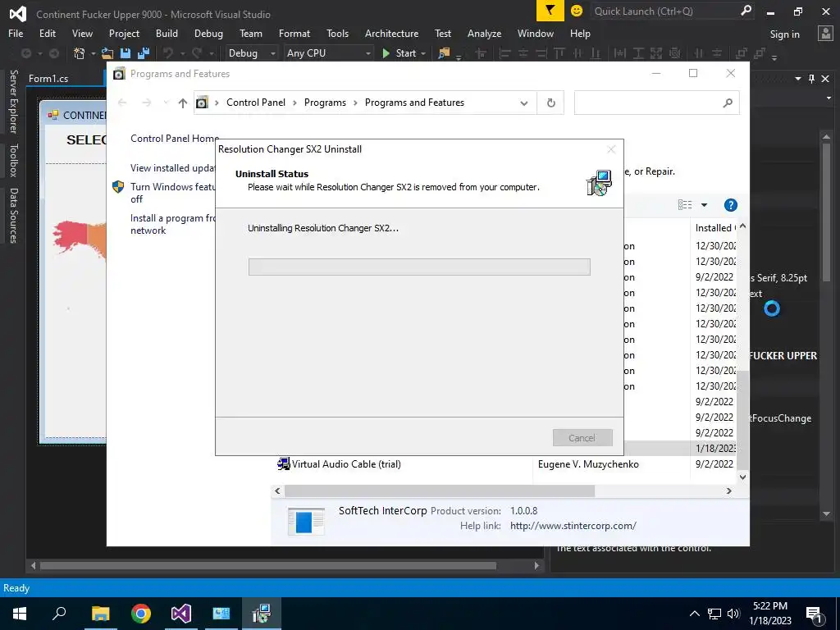
Task: Click the volume icon in system tray
Action: pos(733,614)
